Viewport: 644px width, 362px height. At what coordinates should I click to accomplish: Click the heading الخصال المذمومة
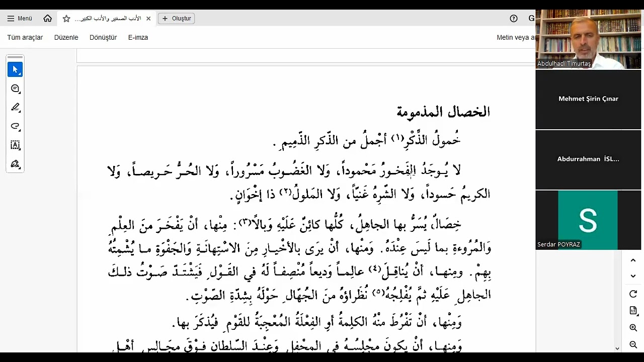(x=443, y=112)
